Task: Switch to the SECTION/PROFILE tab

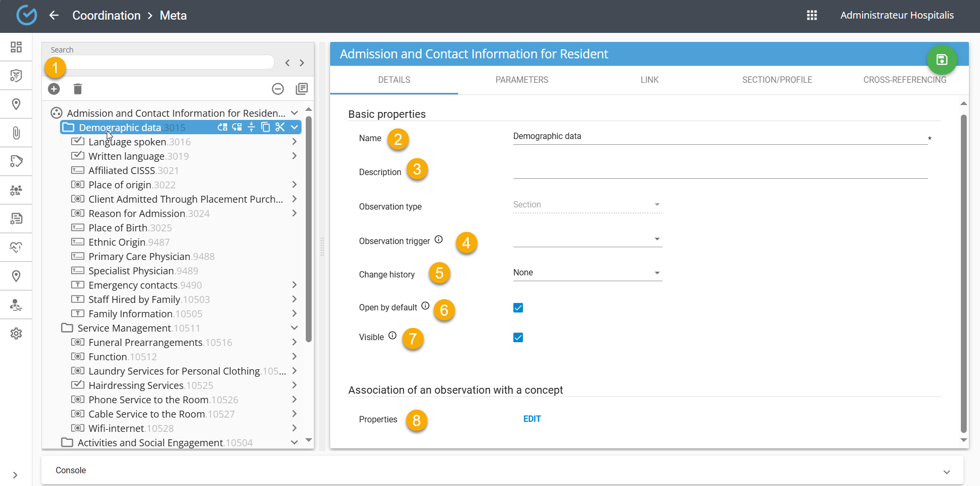Action: [x=777, y=80]
